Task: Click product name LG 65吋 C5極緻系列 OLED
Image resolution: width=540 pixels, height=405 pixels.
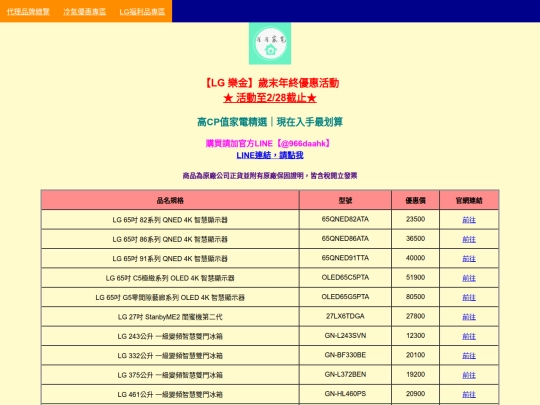Action: click(170, 278)
